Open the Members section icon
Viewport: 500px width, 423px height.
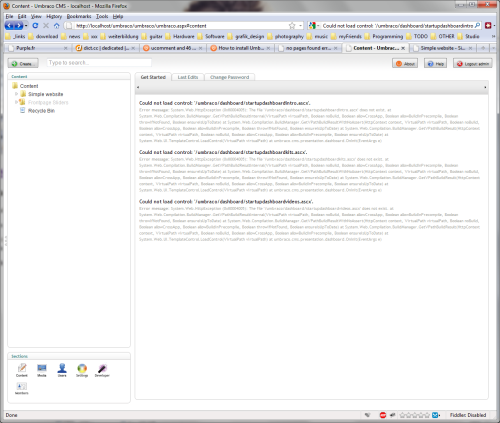[22, 388]
